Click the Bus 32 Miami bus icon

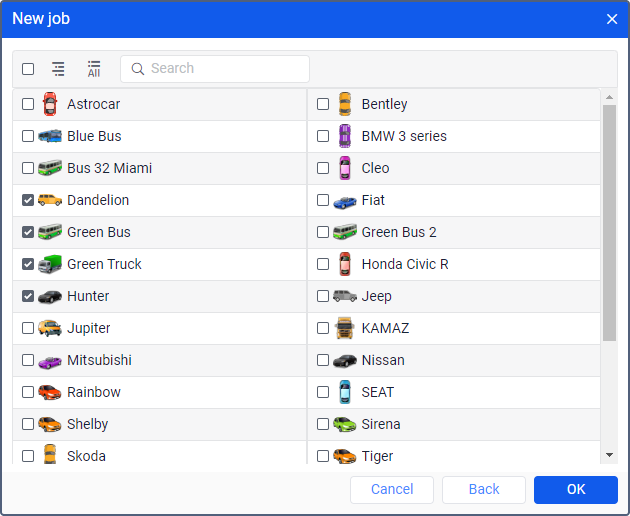[50, 168]
